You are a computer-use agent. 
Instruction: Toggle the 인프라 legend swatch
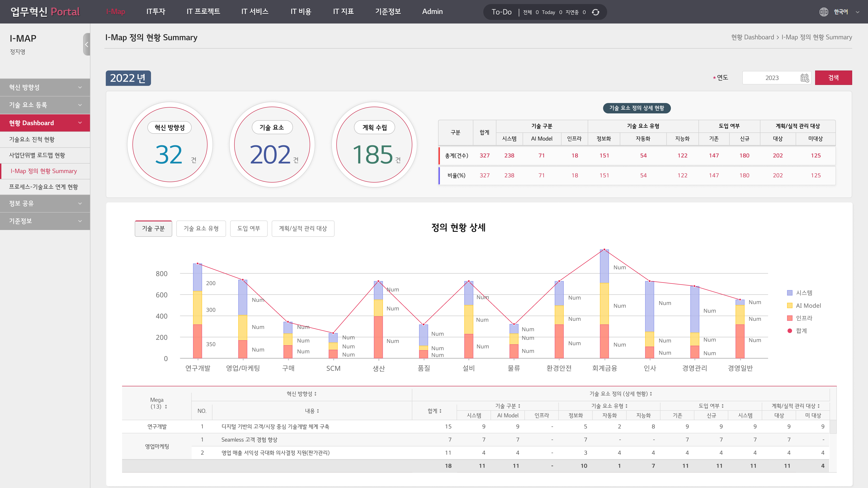(790, 318)
